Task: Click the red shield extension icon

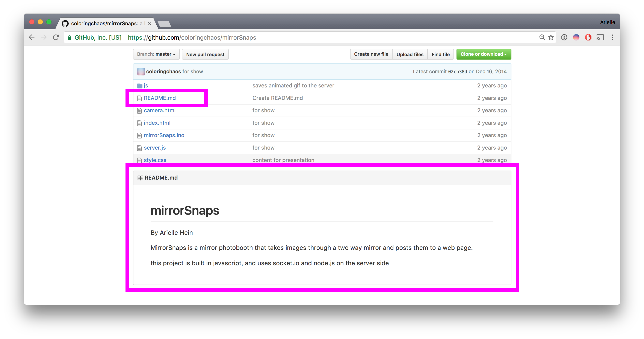Action: click(588, 37)
